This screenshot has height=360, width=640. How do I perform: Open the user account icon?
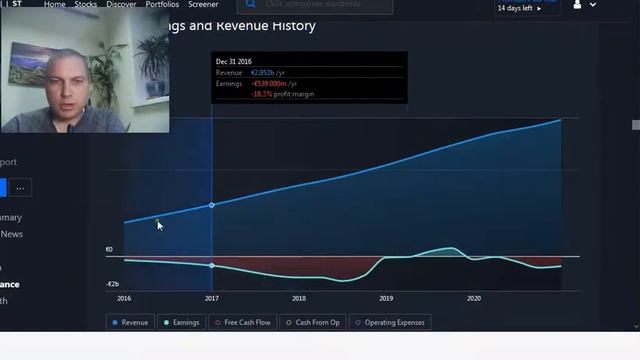point(577,4)
